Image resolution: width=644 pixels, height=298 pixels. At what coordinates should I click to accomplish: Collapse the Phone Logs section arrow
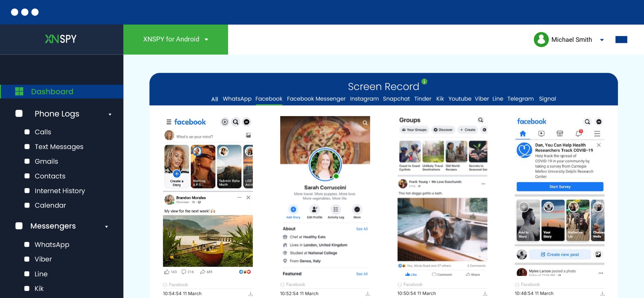click(110, 114)
